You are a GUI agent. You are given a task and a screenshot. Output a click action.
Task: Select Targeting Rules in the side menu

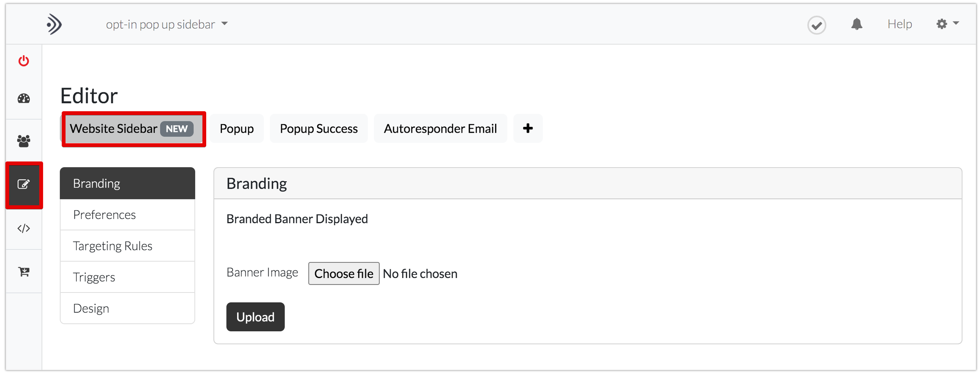[x=127, y=246]
